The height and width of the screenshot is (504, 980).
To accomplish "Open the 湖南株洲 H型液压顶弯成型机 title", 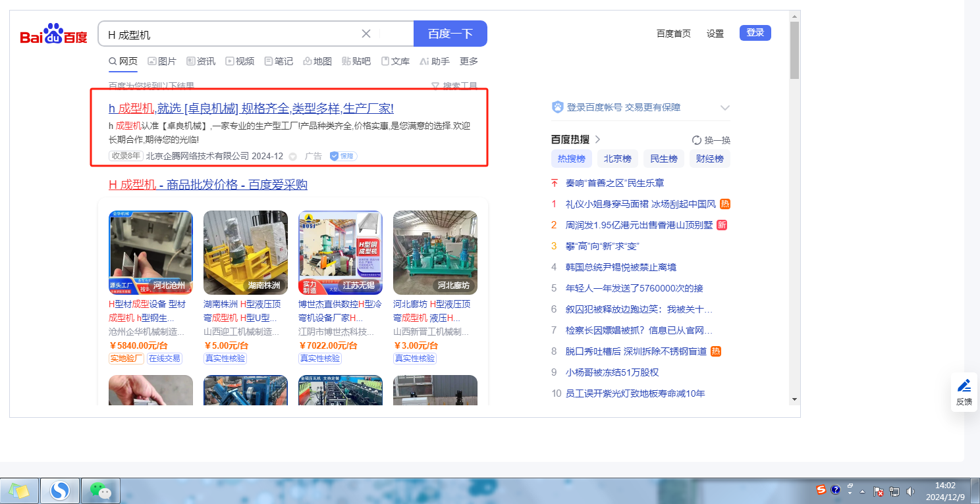I will [242, 311].
